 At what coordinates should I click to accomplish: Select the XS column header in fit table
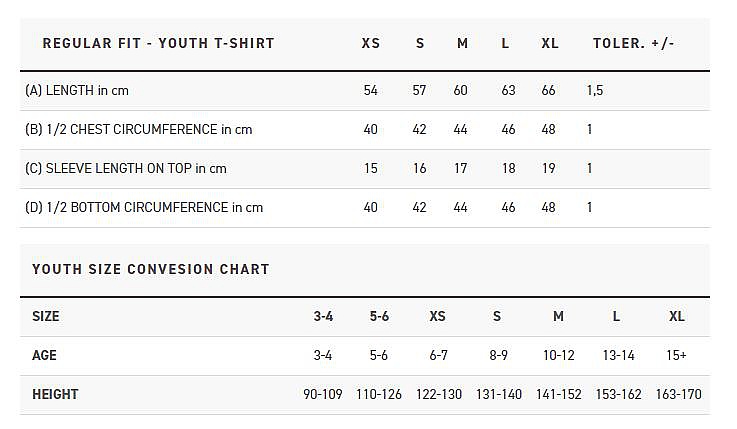coord(371,44)
